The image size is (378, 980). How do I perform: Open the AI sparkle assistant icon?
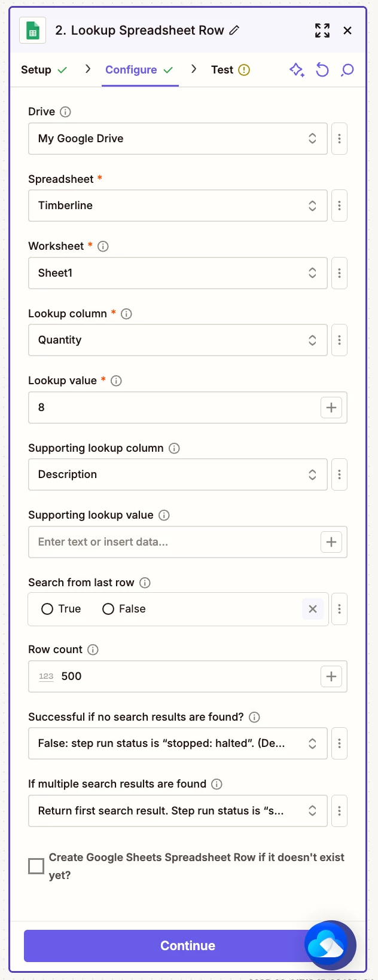click(297, 70)
